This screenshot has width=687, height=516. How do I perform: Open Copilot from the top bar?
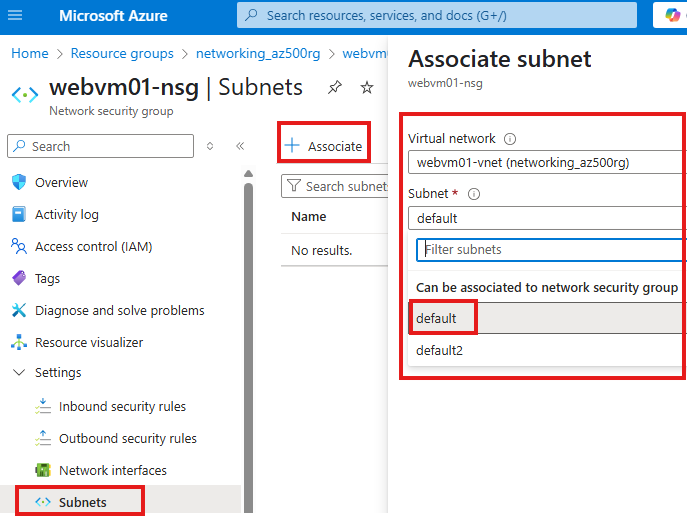(x=673, y=15)
